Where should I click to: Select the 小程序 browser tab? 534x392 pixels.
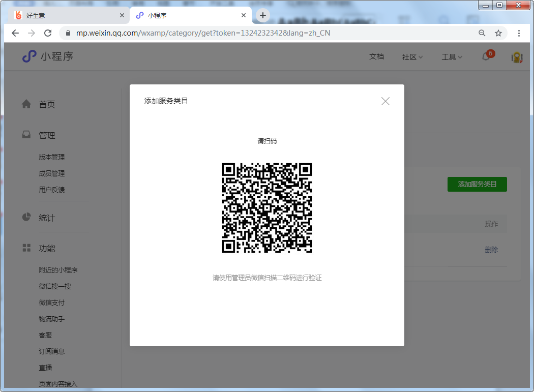(191, 16)
